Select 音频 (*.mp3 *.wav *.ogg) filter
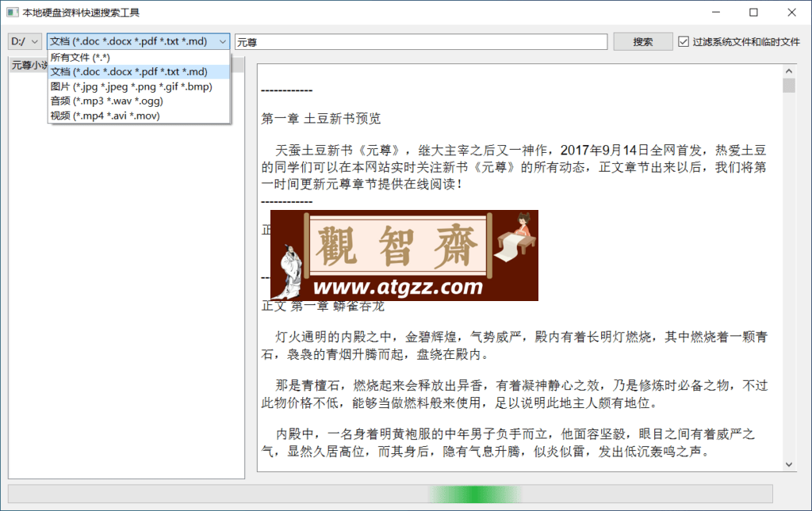The image size is (812, 511). (139, 101)
